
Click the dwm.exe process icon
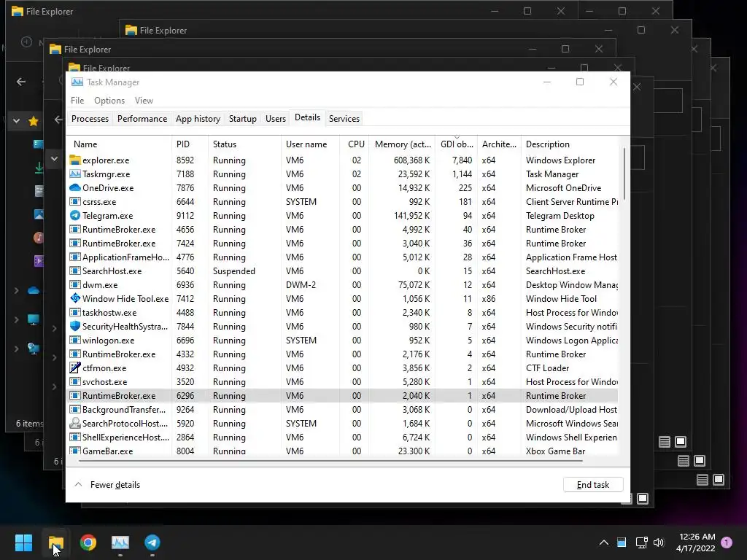pos(75,285)
